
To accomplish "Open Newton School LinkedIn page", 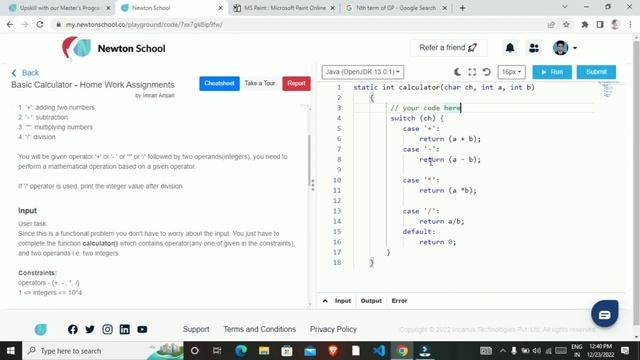I will coord(124,329).
